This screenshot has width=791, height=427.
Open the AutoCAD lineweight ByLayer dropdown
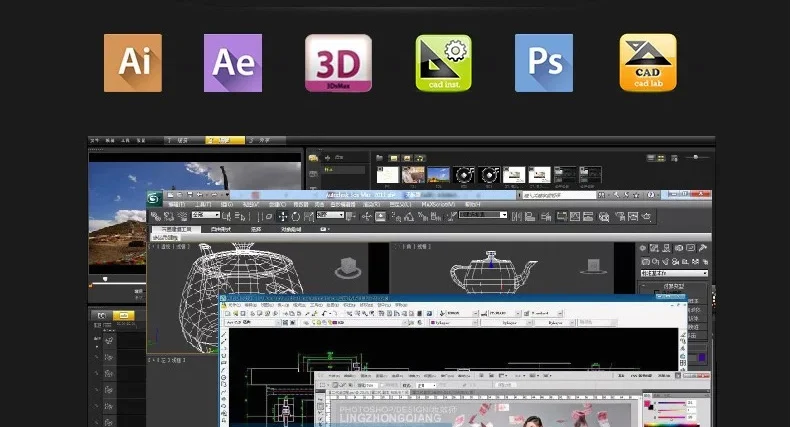point(555,323)
